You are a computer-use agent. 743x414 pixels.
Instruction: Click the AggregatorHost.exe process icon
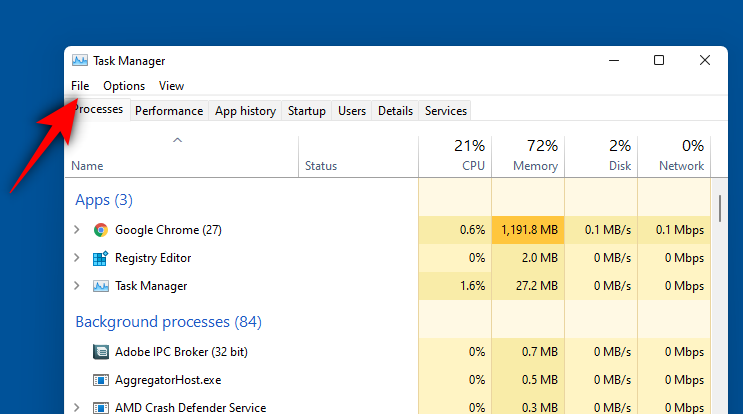tap(100, 380)
